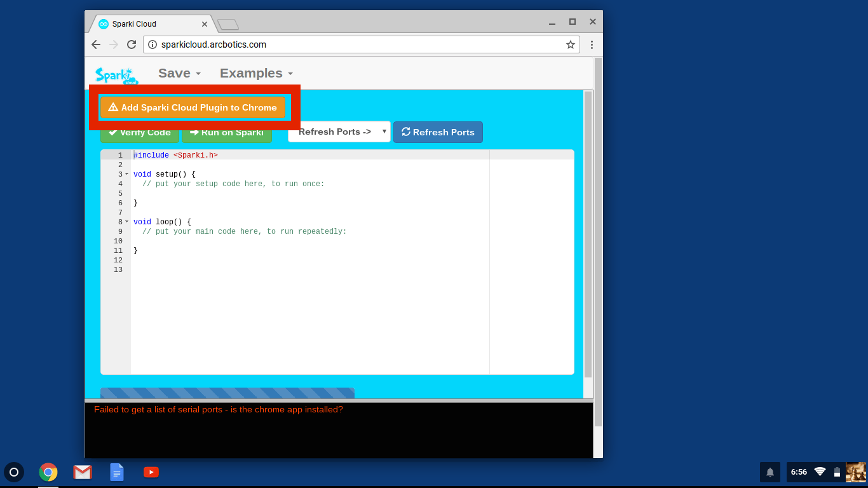The image size is (868, 488).
Task: Go back in the browser
Action: [x=96, y=44]
